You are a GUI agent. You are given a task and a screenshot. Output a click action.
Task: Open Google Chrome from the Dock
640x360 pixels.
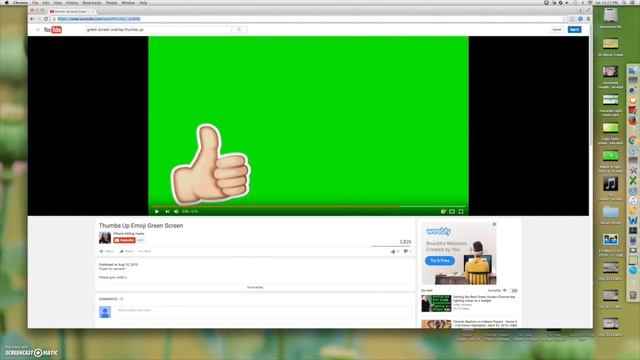pyautogui.click(x=633, y=140)
